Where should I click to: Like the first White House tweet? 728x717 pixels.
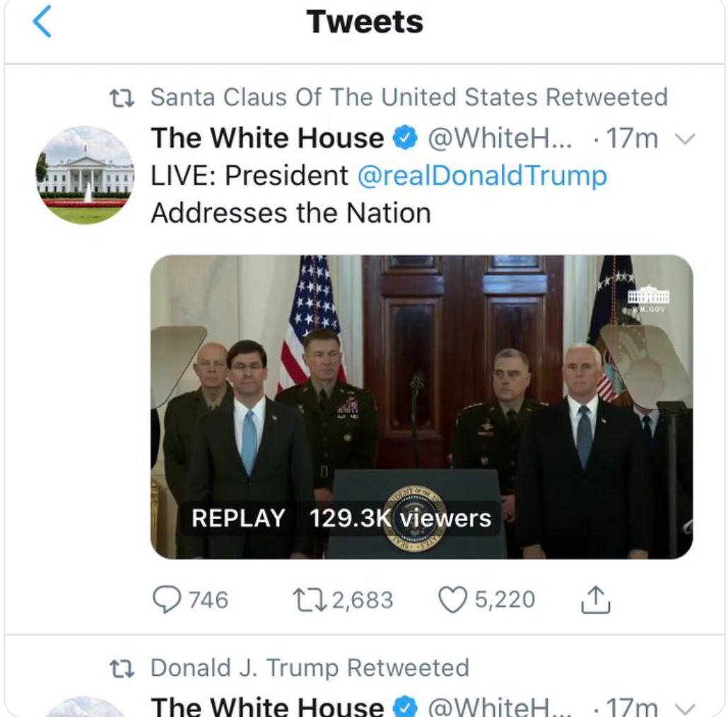click(453, 600)
